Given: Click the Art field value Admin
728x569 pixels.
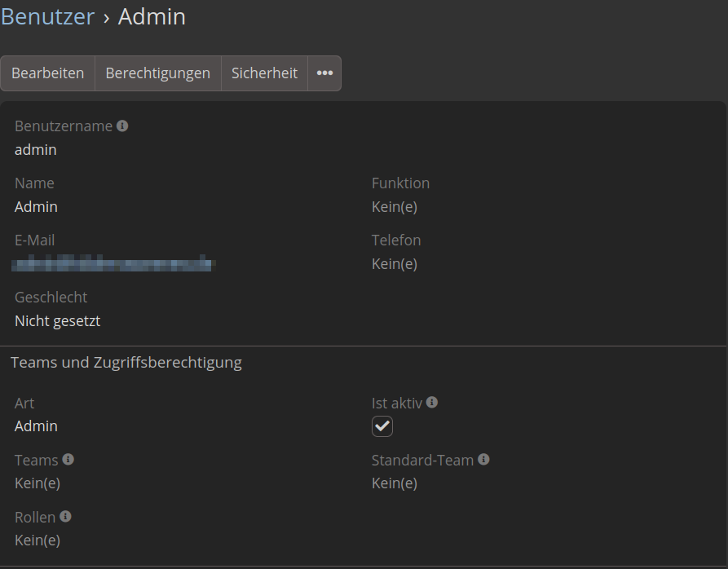Looking at the screenshot, I should click(36, 426).
